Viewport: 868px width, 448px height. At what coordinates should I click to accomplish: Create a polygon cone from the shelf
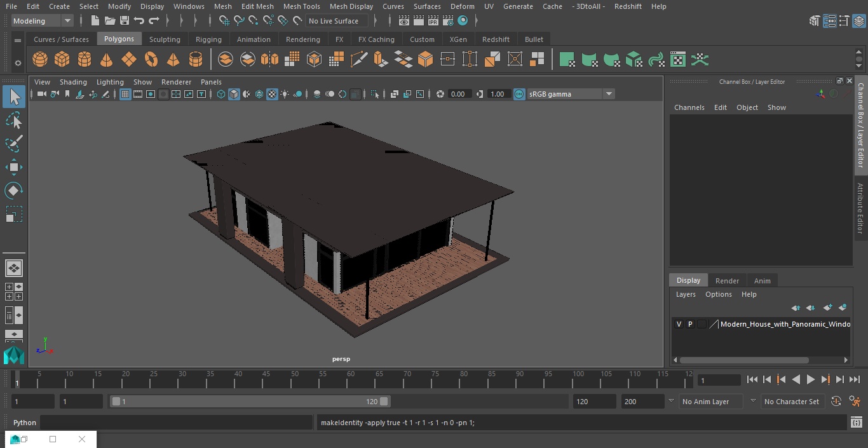(107, 60)
